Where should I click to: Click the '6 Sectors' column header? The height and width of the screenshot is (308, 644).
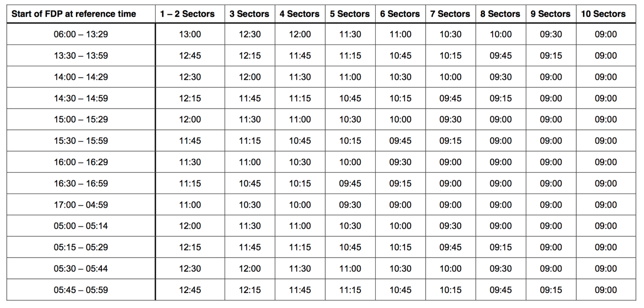coord(400,14)
